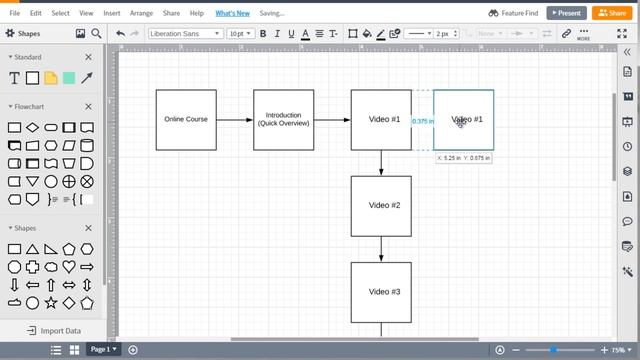This screenshot has height=360, width=640.
Task: Open Feature Find
Action: point(513,13)
